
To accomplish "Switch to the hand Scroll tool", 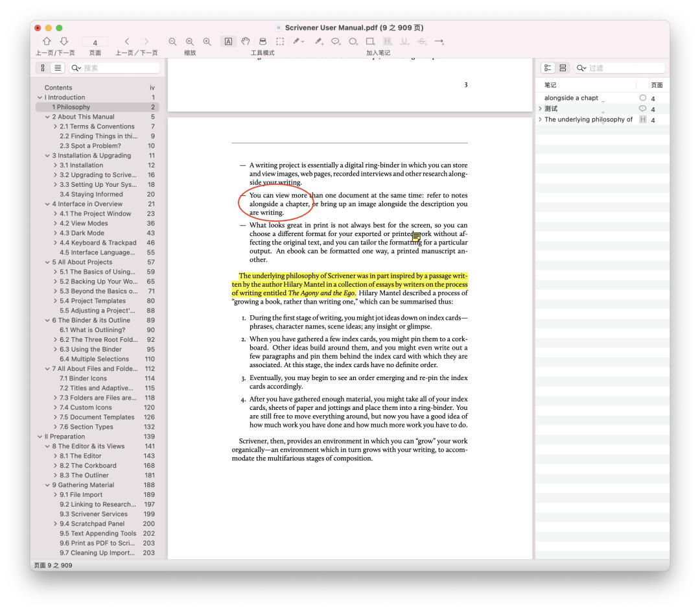I will click(x=246, y=42).
